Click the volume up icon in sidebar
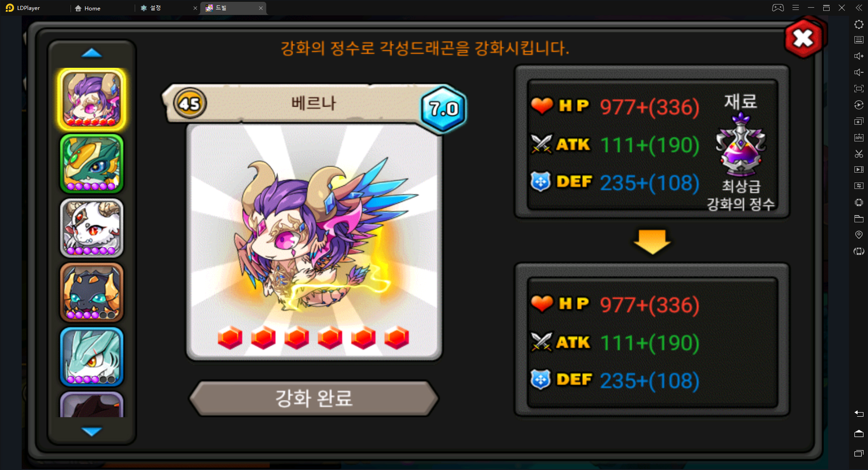The height and width of the screenshot is (470, 868). pyautogui.click(x=859, y=56)
